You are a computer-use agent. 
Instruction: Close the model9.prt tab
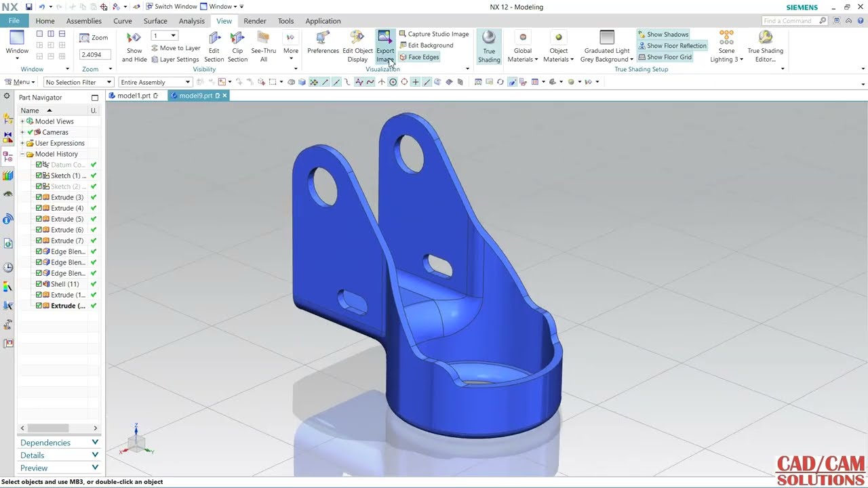point(224,96)
